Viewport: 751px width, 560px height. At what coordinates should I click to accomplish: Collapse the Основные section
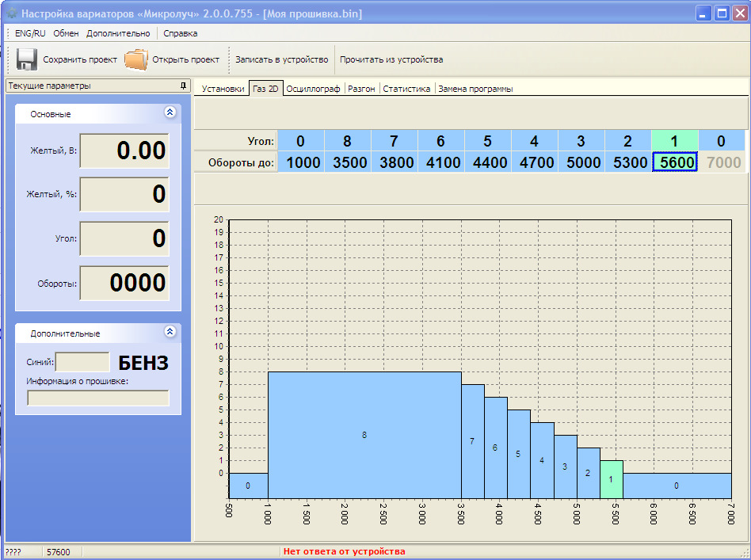pos(170,112)
